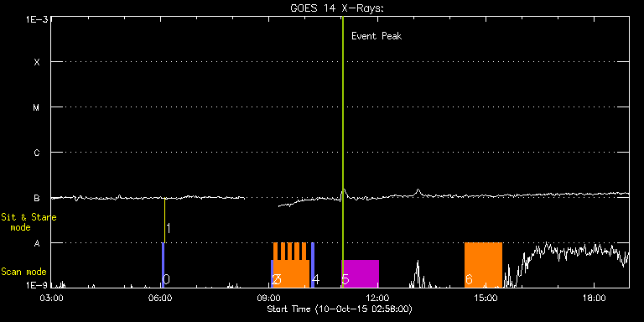The width and height of the screenshot is (644, 322).
Task: Click the orange comb-shaped block labeled 3
Action: tap(292, 265)
